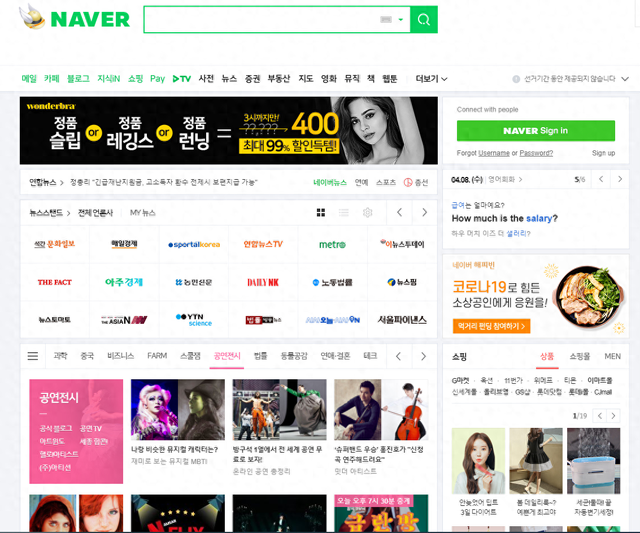The width and height of the screenshot is (640, 533).
Task: Click the info icon beside election notice
Action: coord(516,79)
